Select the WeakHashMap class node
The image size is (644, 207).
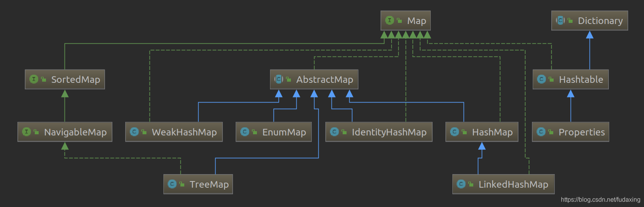pyautogui.click(x=174, y=132)
